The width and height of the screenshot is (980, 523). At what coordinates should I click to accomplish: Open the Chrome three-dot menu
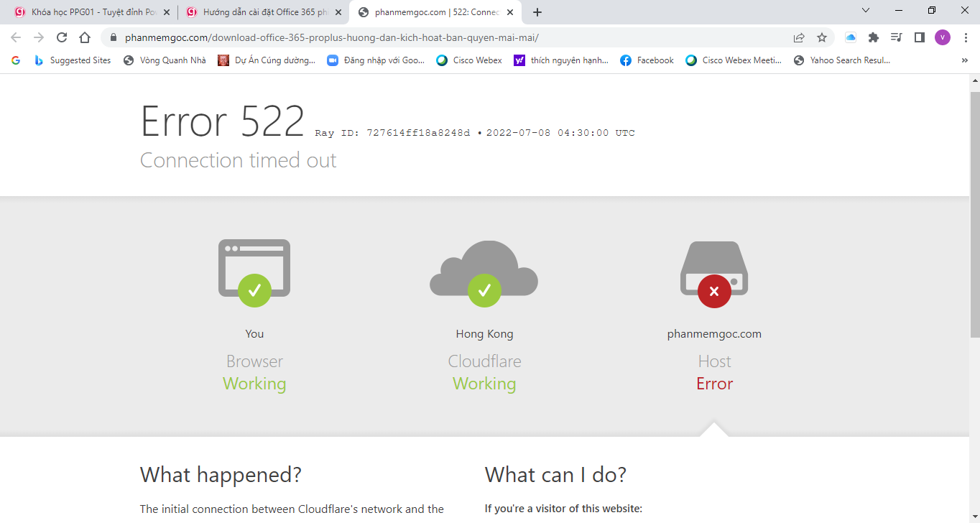click(x=966, y=37)
